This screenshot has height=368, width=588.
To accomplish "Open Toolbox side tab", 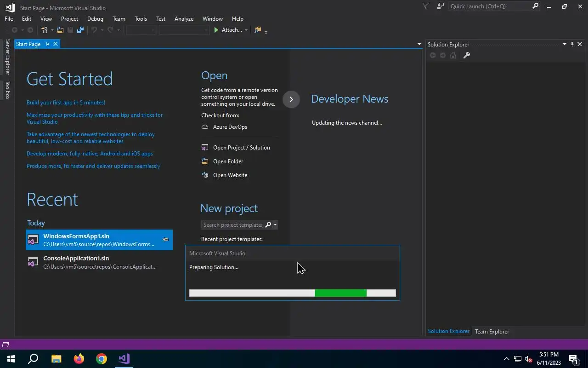I will (x=7, y=90).
